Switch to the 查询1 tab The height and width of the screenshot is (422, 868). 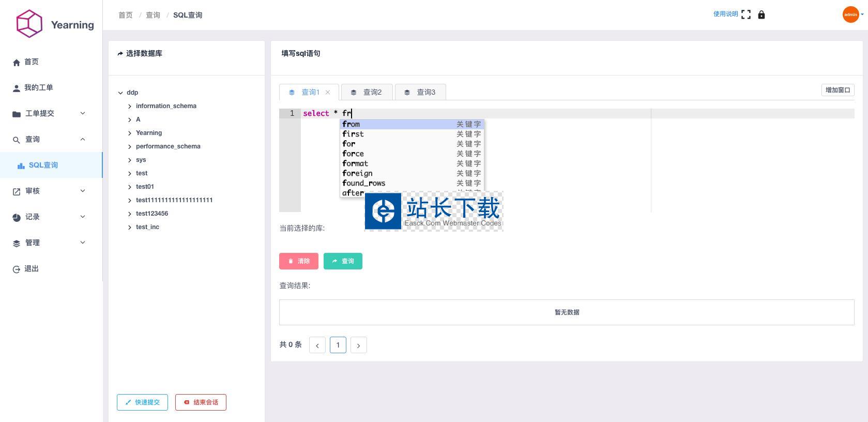(x=309, y=92)
